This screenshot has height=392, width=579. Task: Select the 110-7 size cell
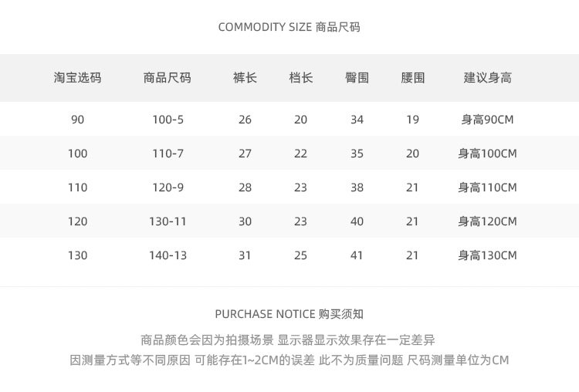168,154
